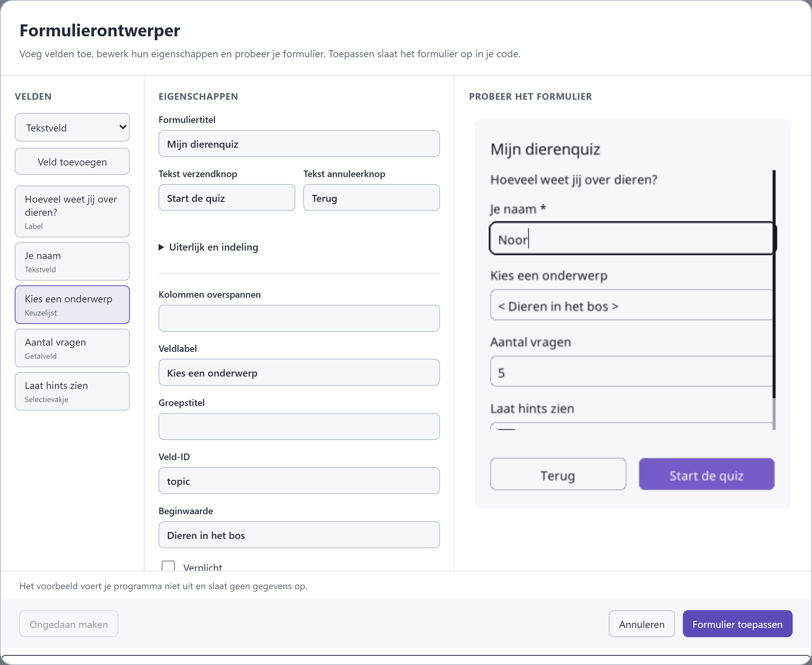
Task: Click the Kolommen overspannen input
Action: tap(299, 318)
